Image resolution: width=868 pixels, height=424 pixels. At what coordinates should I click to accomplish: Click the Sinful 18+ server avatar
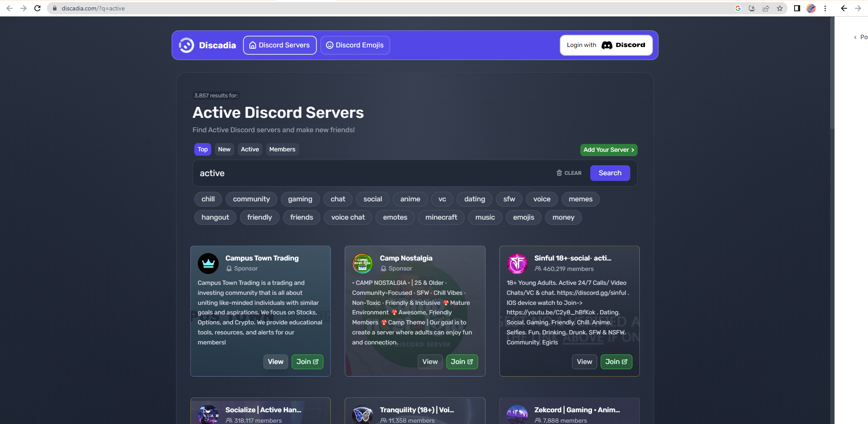click(x=517, y=264)
